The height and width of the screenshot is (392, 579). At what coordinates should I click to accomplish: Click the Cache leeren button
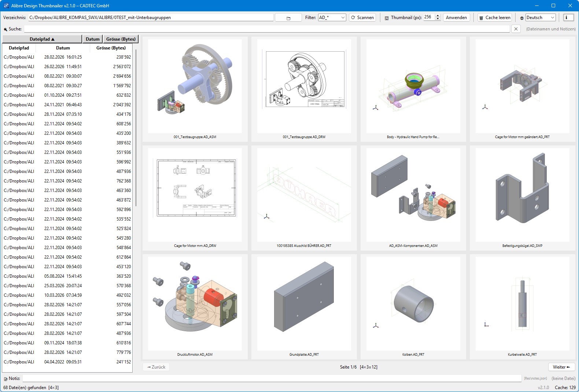pyautogui.click(x=494, y=18)
